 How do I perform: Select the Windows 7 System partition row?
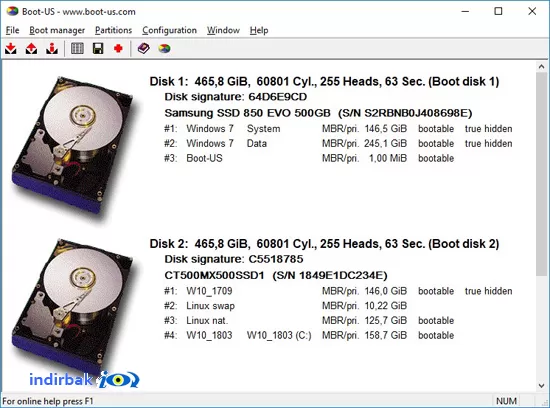click(x=338, y=129)
